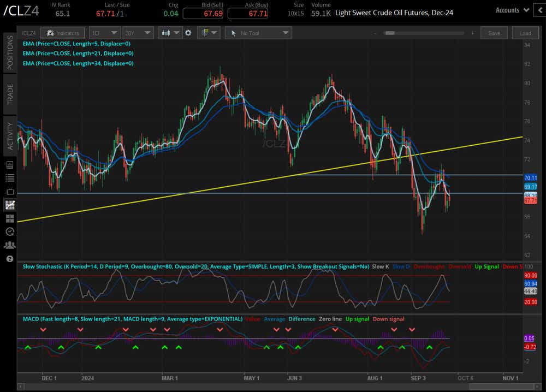Select the active charts sidebar icon
Image resolution: width=546 pixels, height=392 pixels.
click(x=10, y=205)
